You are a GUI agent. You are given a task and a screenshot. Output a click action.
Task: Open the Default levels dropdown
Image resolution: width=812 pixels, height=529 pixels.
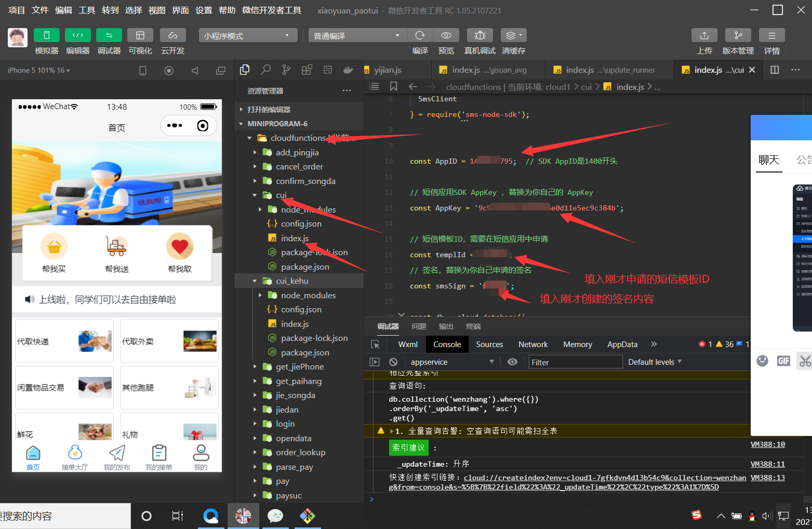point(654,362)
